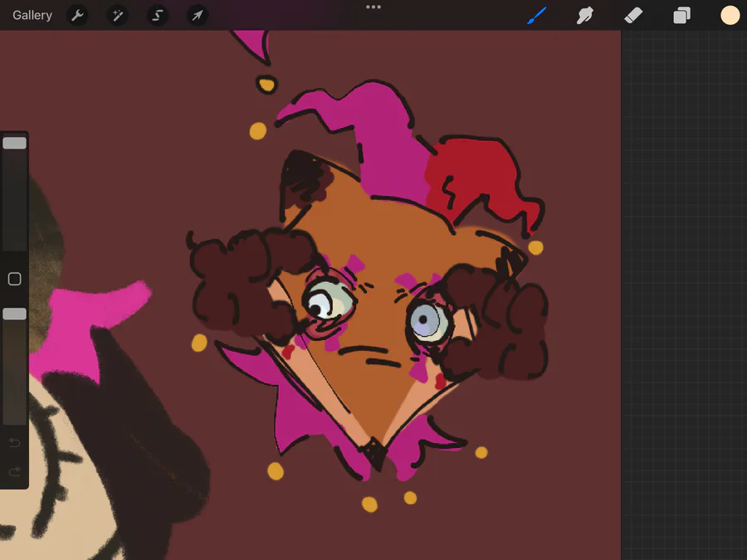Undo the last stroke using sidebar arrow

click(15, 443)
